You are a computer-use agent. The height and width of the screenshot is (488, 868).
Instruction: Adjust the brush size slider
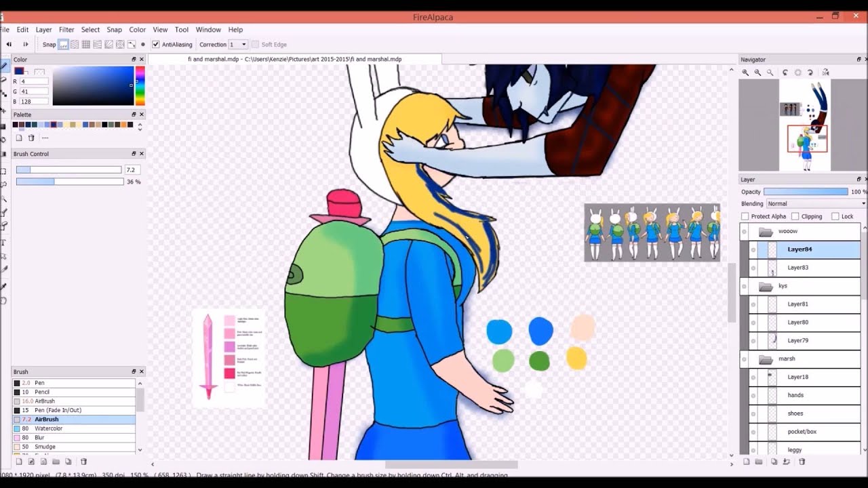point(68,170)
